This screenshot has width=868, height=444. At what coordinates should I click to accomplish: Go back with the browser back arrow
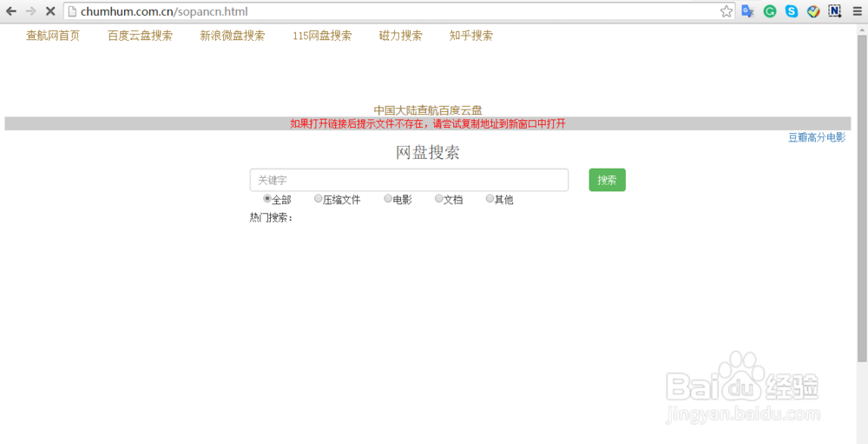10,11
